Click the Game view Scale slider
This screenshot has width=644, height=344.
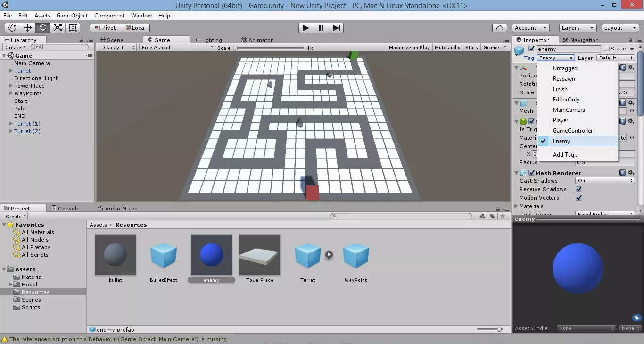click(269, 48)
